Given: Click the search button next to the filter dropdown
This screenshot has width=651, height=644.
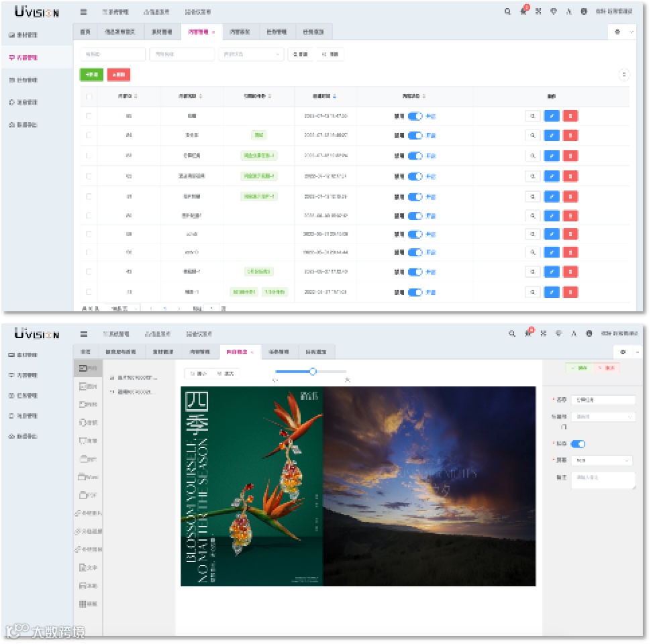Looking at the screenshot, I should tap(300, 54).
